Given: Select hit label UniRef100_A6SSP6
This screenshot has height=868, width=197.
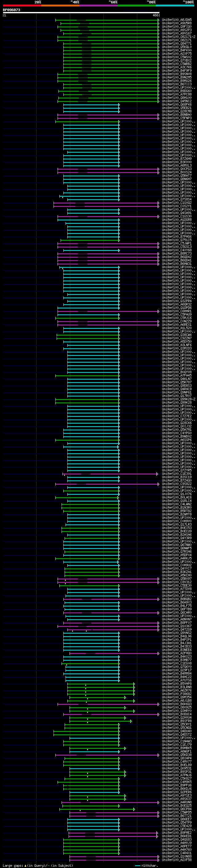Looking at the screenshot, I should [x=177, y=440].
